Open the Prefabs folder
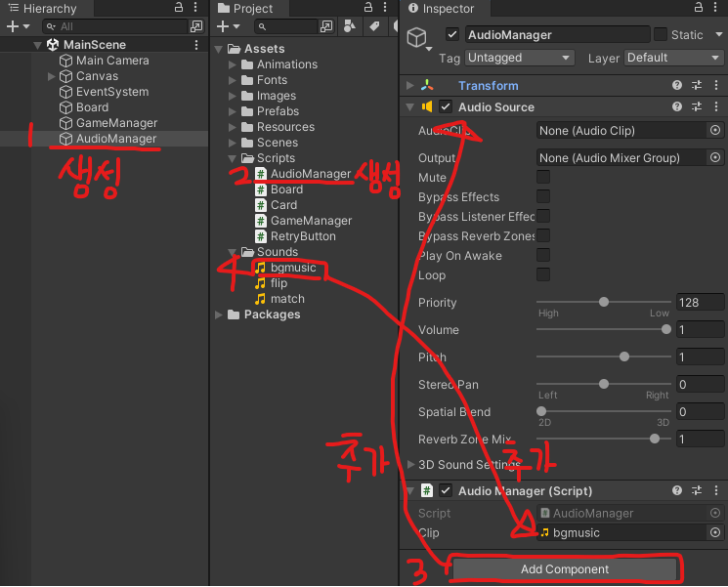This screenshot has height=587, width=728. click(270, 111)
